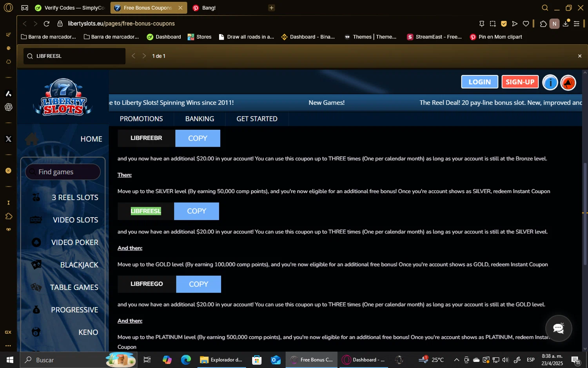Open the N profile avatar
The height and width of the screenshot is (368, 588).
(x=554, y=24)
